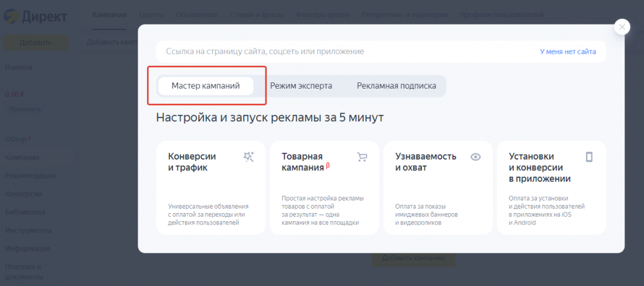The width and height of the screenshot is (644, 286).
Task: Click the Yandex Direct logo
Action: click(x=35, y=16)
